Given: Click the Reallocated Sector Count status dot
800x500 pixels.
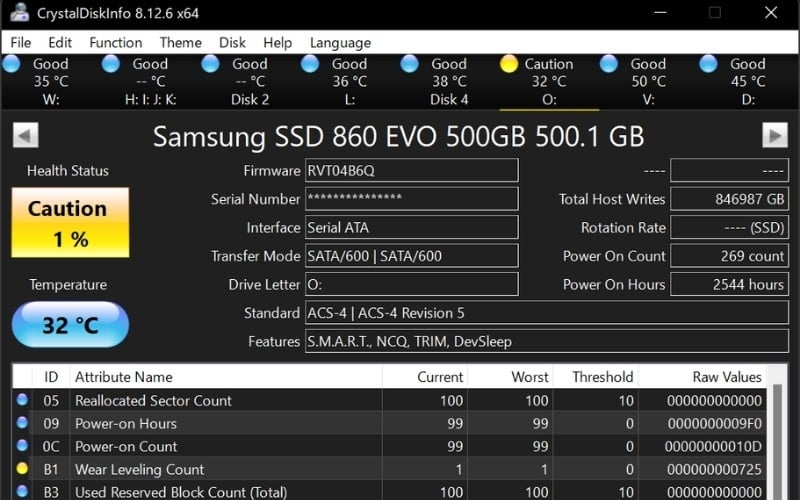Looking at the screenshot, I should pos(22,400).
